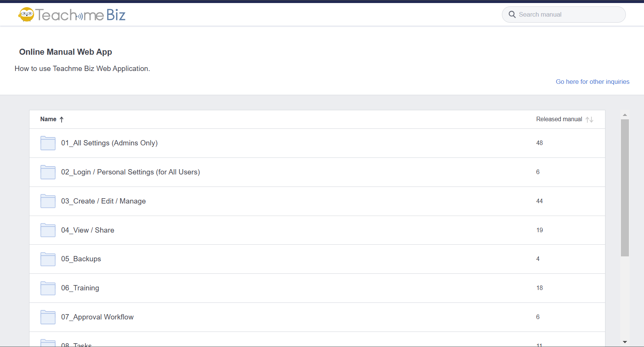Click the '07_Approval Workflow' folder name
644x347 pixels.
[x=98, y=317]
